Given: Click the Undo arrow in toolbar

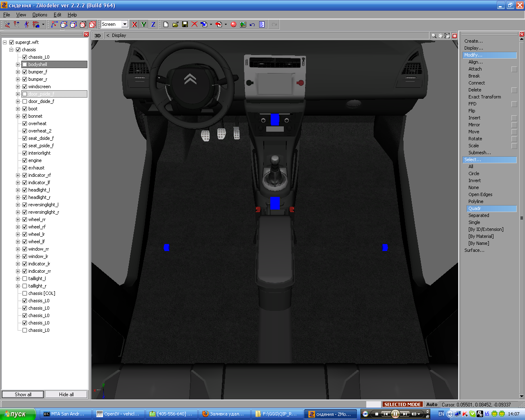Looking at the screenshot, I should (252, 25).
